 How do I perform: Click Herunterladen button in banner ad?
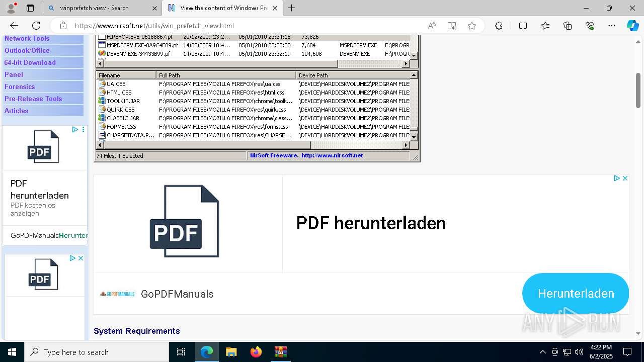(576, 294)
